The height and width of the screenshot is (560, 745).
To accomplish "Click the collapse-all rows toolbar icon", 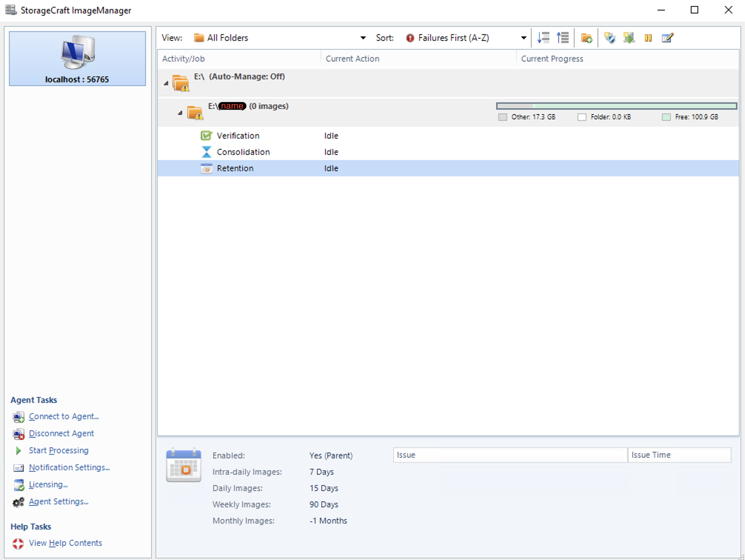I will pos(562,38).
